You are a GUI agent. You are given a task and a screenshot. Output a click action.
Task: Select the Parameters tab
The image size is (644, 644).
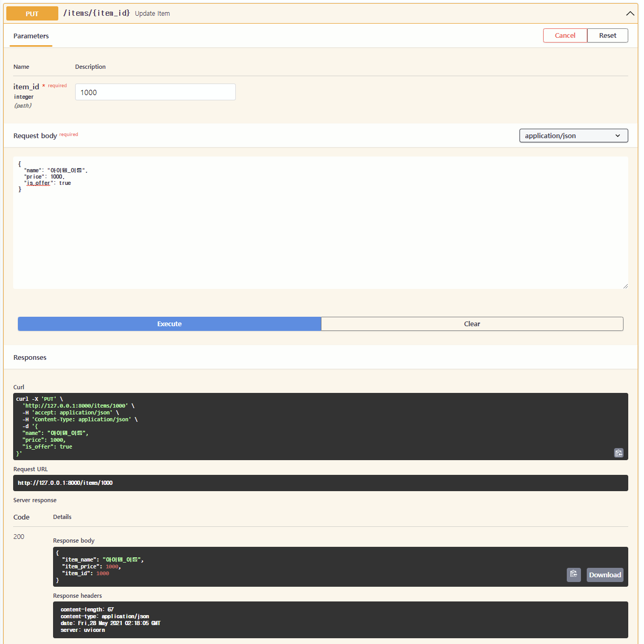click(31, 36)
